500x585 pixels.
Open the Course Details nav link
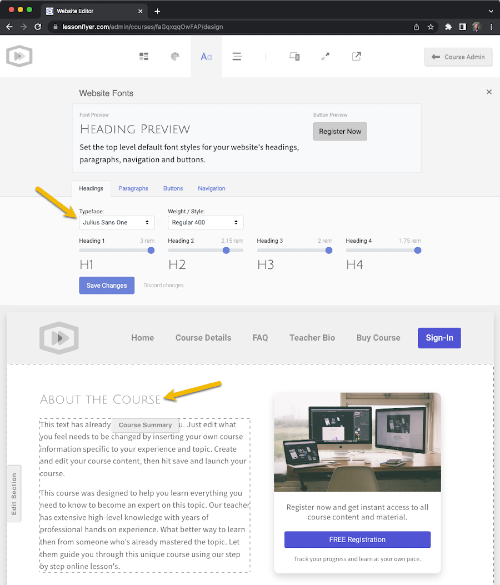pyautogui.click(x=203, y=338)
